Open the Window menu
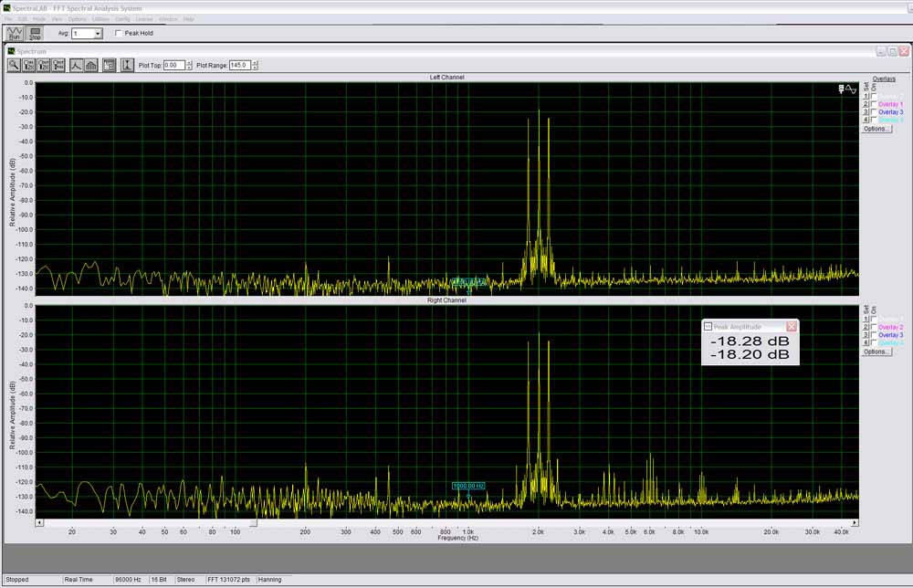 pos(168,19)
